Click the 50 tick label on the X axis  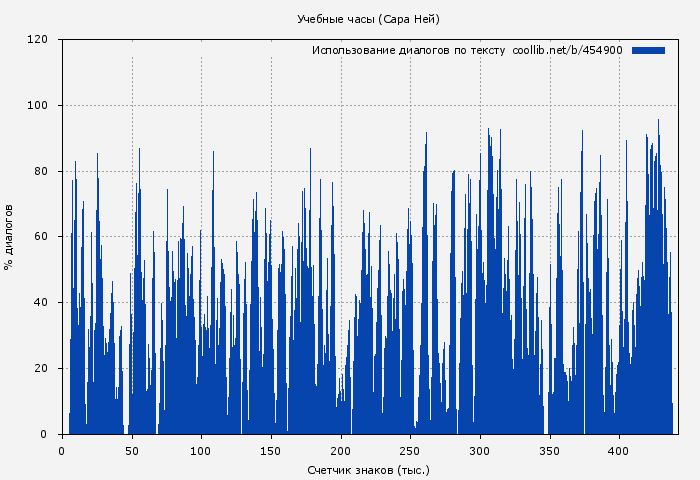pyautogui.click(x=132, y=450)
